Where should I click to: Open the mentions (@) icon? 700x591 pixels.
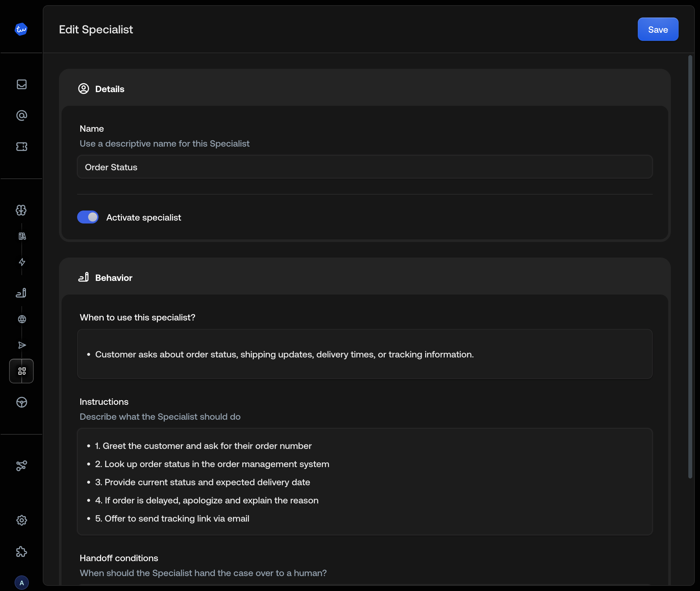[x=22, y=115]
